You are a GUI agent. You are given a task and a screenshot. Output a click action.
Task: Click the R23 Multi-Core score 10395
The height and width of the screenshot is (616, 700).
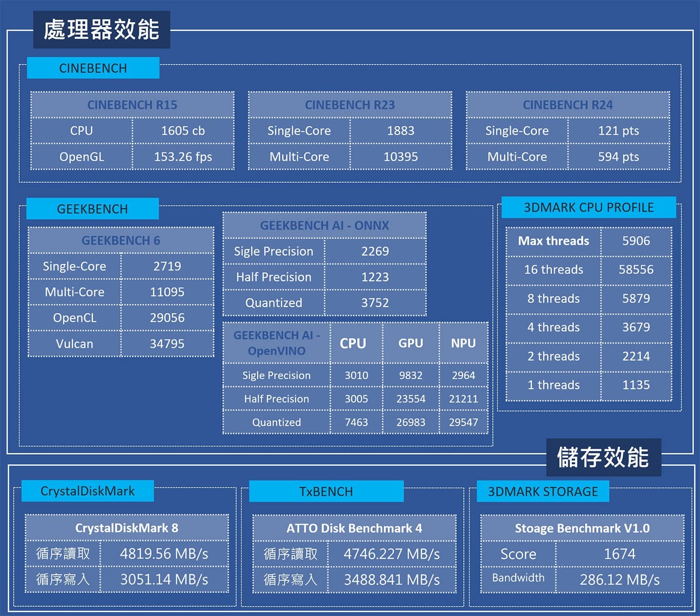401,157
